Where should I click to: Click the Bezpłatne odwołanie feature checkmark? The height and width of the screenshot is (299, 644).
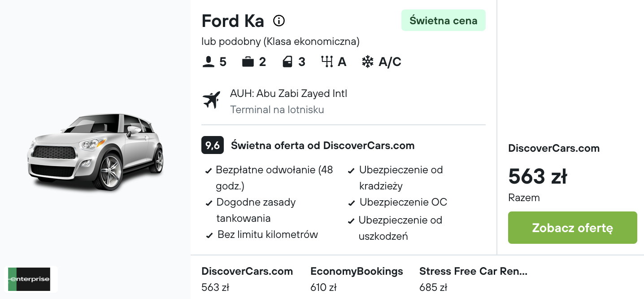[209, 171]
